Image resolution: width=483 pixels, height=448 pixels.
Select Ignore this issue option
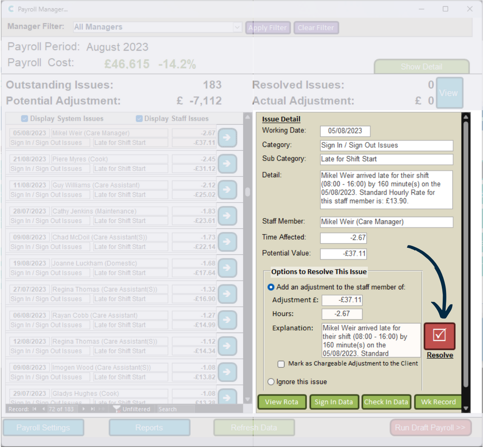tap(271, 382)
